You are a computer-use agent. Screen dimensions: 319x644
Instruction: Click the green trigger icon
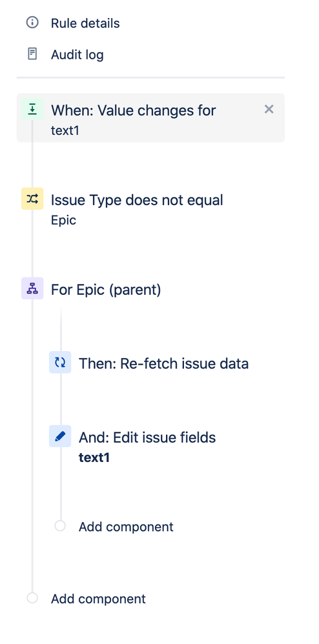(32, 109)
